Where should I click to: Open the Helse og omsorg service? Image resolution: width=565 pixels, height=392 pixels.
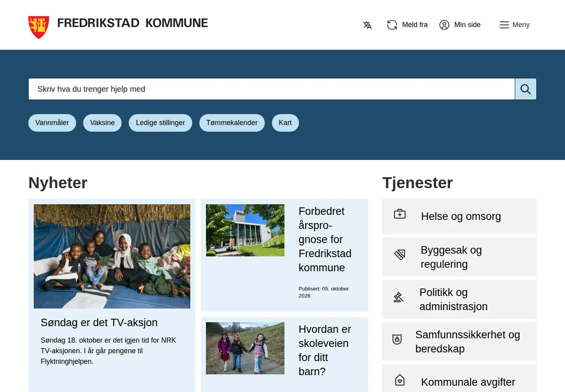(459, 216)
